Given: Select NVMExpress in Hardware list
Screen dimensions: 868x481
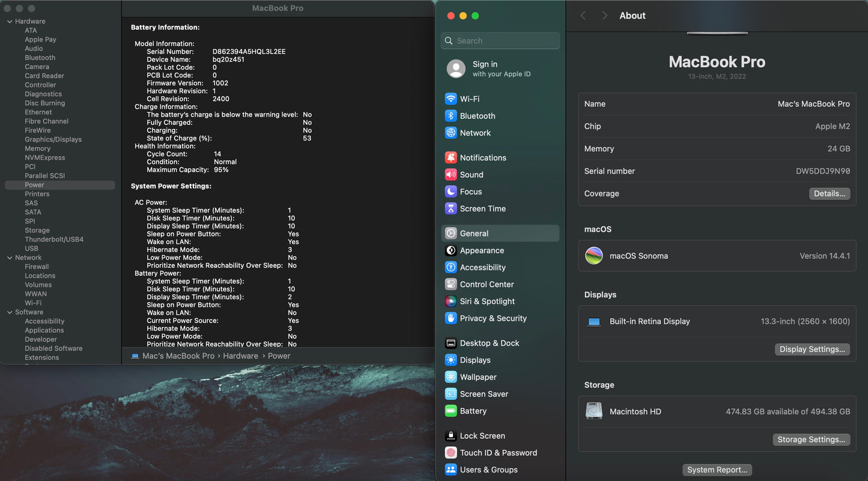Looking at the screenshot, I should [x=44, y=157].
